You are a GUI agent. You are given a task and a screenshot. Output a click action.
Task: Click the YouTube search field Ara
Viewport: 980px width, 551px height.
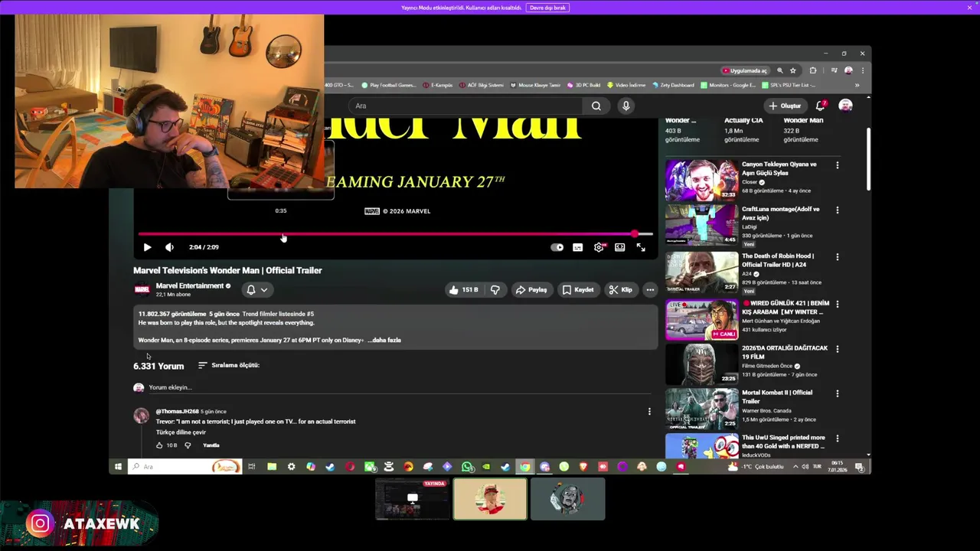coord(465,106)
